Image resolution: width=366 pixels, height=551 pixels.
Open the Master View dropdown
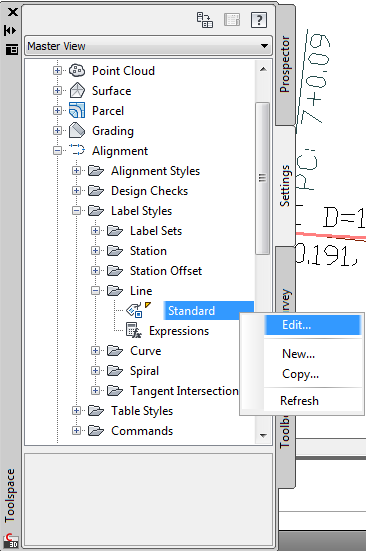[x=148, y=46]
